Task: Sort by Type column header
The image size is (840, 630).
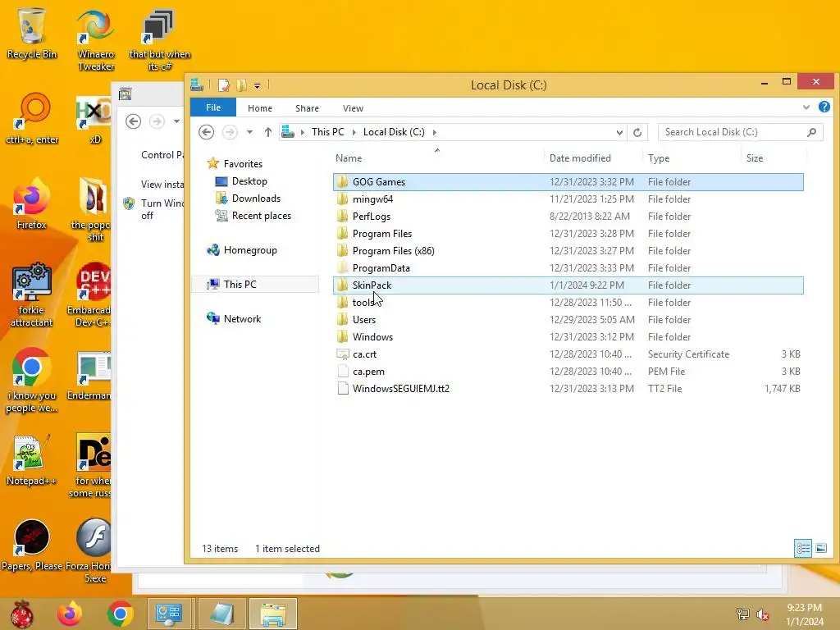Action: coord(692,158)
